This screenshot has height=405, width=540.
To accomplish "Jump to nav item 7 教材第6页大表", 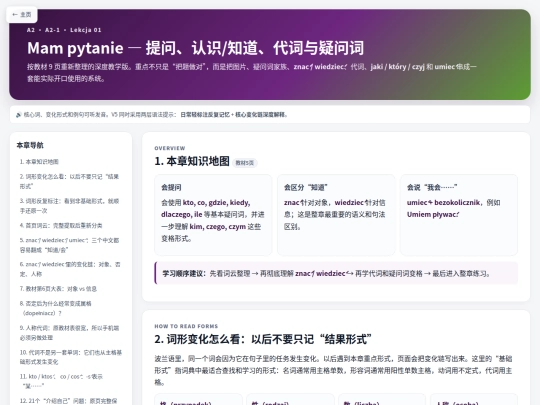I will pyautogui.click(x=58, y=289).
